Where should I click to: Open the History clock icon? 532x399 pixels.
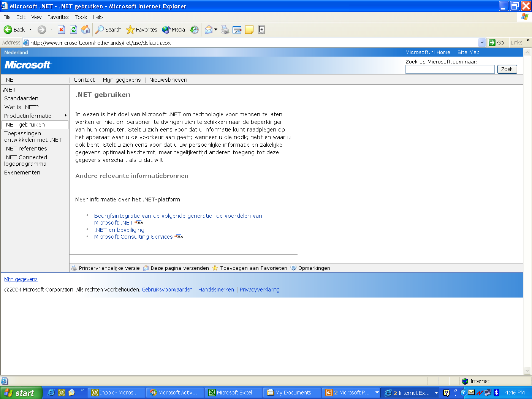(x=194, y=30)
